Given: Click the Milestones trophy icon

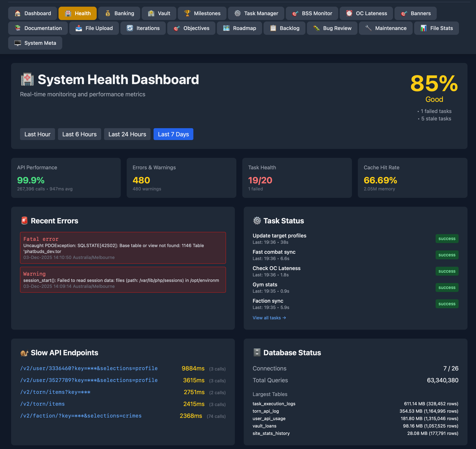Looking at the screenshot, I should click(187, 13).
